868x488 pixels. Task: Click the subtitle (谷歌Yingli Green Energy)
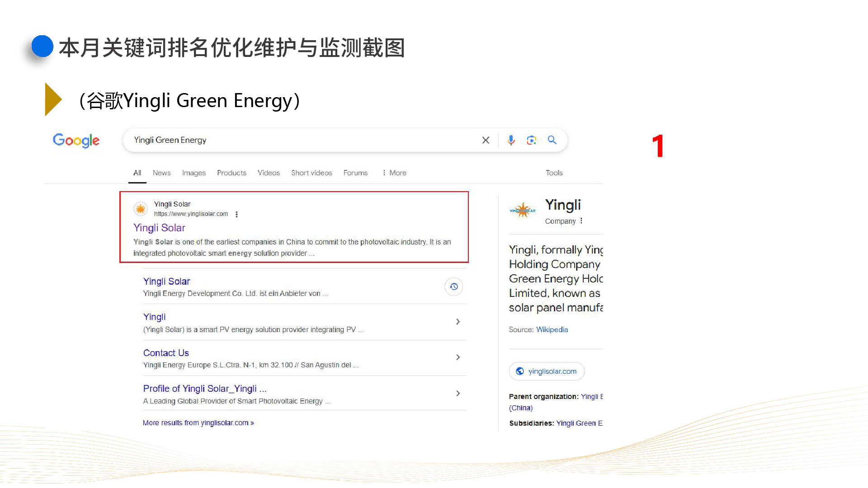[189, 100]
